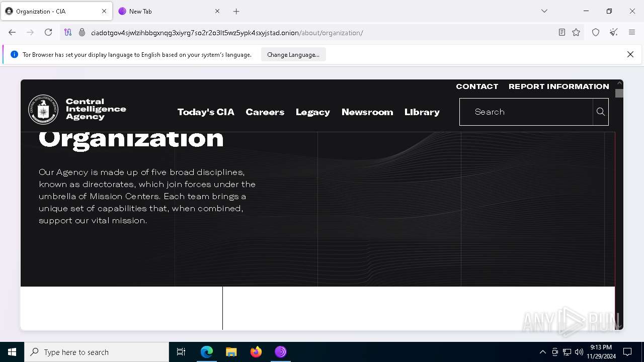Viewport: 644px width, 362px height.
Task: Open the security level shield icon
Action: (596, 32)
